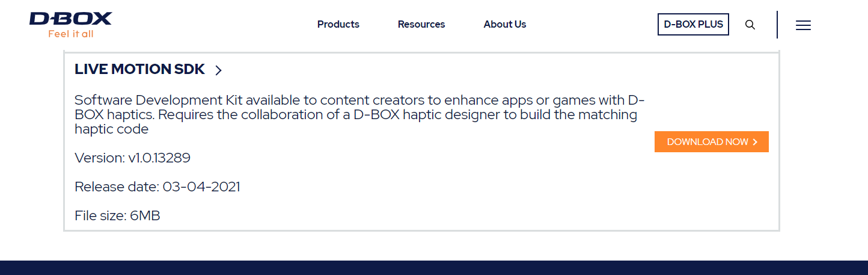The image size is (868, 275).
Task: Select the 'Release date: 03-04-2021' text
Action: [x=157, y=187]
